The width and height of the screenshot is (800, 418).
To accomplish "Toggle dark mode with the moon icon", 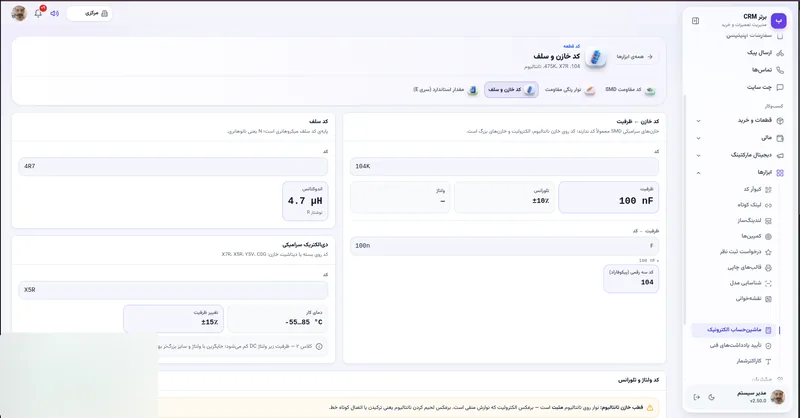I will point(711,397).
